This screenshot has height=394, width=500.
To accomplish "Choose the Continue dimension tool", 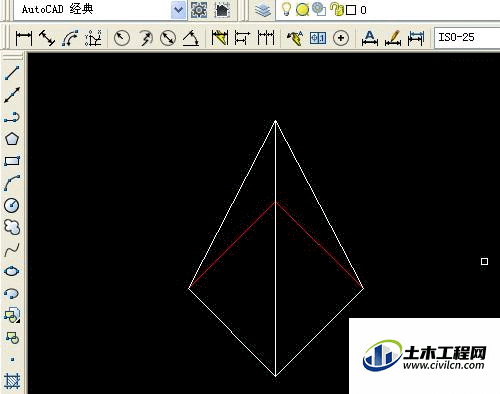I will click(266, 38).
